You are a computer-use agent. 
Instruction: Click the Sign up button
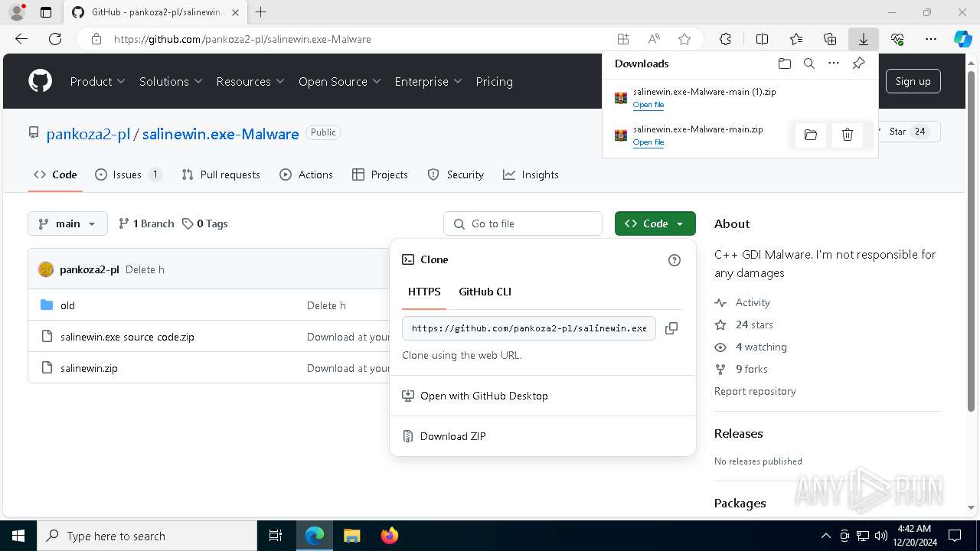click(913, 81)
